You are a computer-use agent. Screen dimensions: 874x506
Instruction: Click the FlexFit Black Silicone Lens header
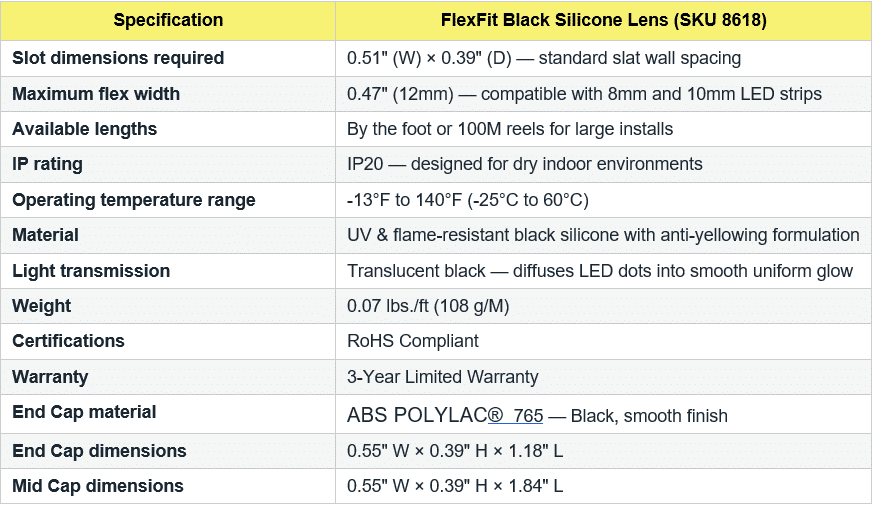pyautogui.click(x=603, y=20)
